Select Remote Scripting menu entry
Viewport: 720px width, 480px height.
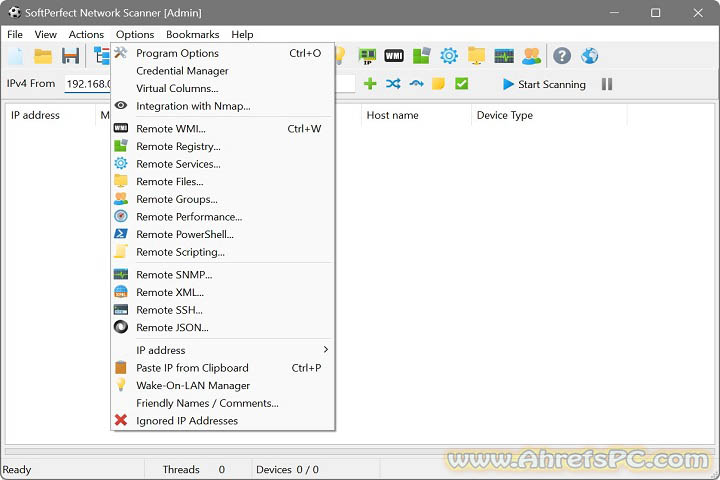(x=223, y=252)
